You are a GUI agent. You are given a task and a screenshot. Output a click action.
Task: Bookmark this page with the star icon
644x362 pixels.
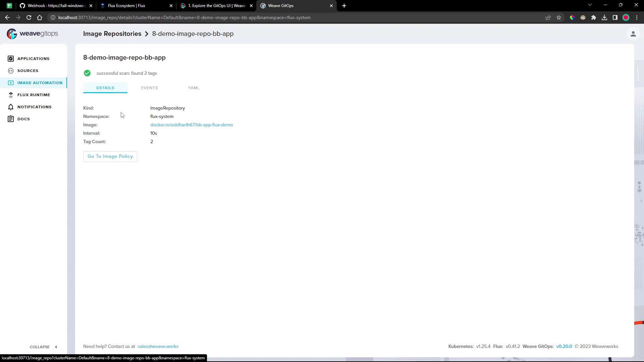(x=559, y=17)
